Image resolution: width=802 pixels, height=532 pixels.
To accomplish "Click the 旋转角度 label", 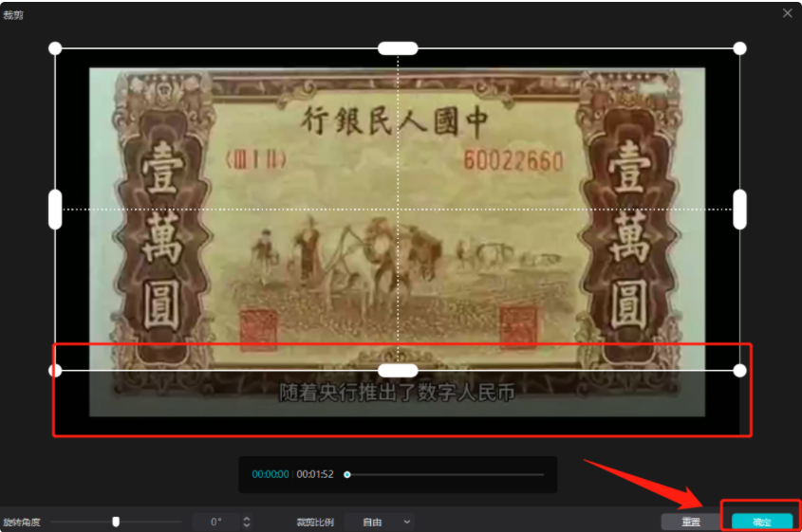I will (x=22, y=523).
